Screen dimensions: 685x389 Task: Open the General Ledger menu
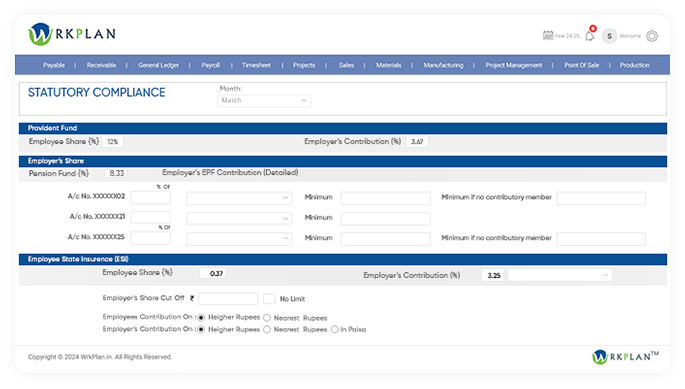(159, 65)
